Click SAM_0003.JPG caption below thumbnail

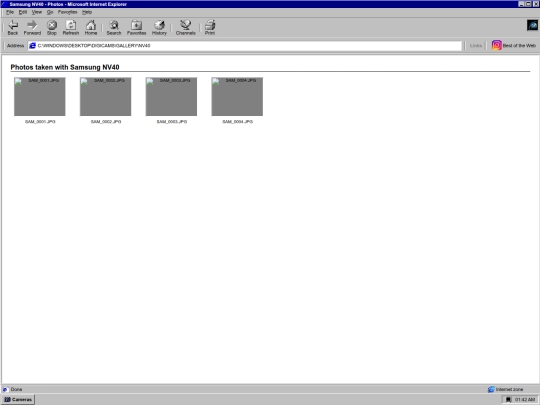pos(172,122)
